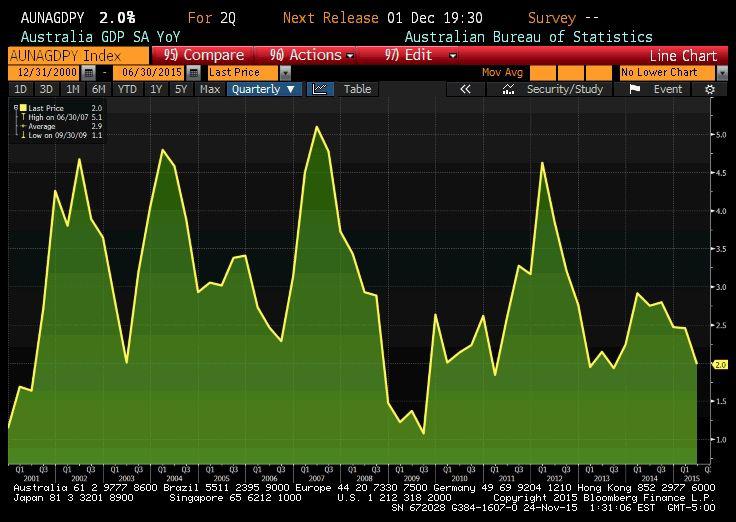Open calendar picker for start date

tap(91, 73)
